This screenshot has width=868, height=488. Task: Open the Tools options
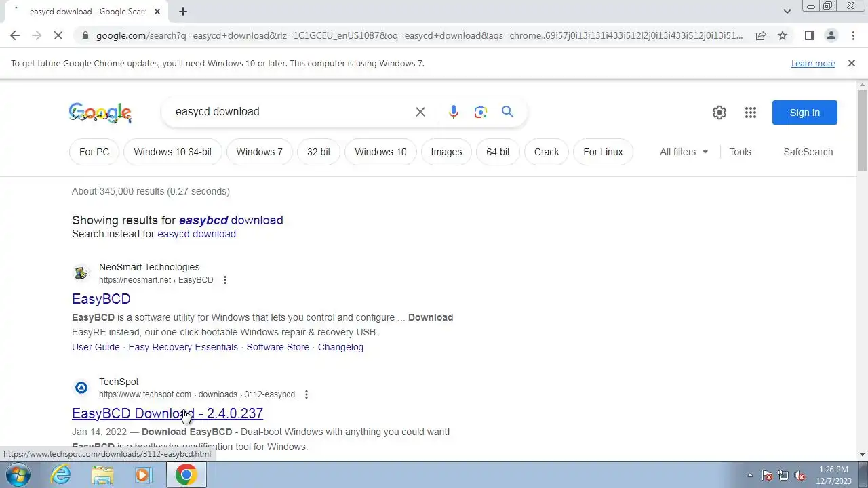pyautogui.click(x=740, y=152)
